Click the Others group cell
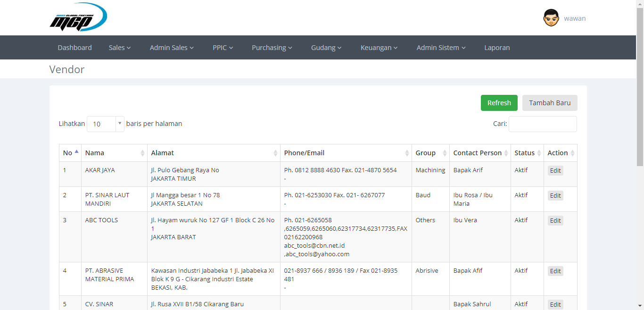The height and width of the screenshot is (310, 644). click(430, 237)
